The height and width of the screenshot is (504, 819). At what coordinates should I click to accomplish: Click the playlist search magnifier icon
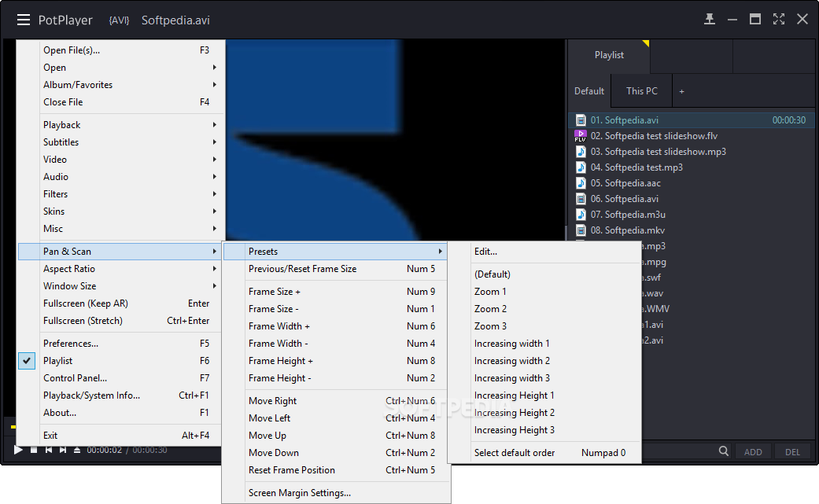pos(724,451)
